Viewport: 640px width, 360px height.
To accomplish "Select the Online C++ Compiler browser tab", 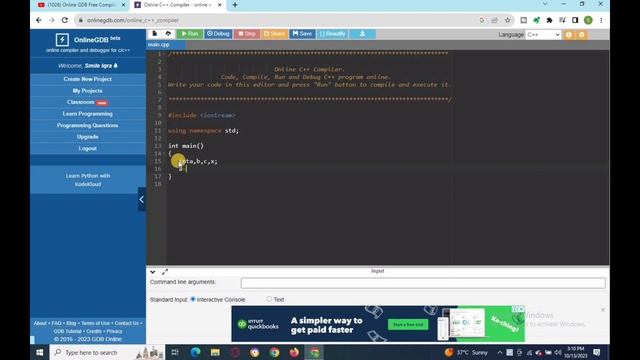I will click(x=178, y=5).
